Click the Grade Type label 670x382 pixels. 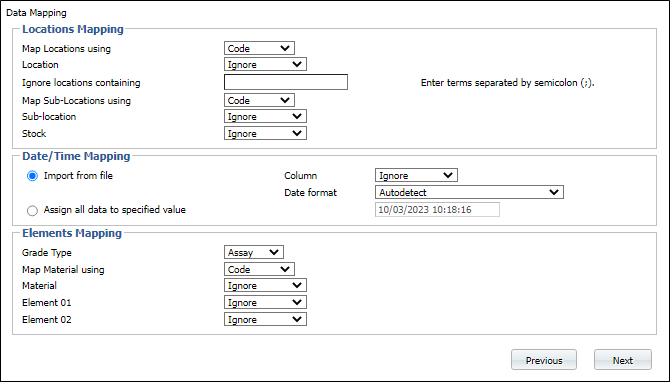pos(47,253)
